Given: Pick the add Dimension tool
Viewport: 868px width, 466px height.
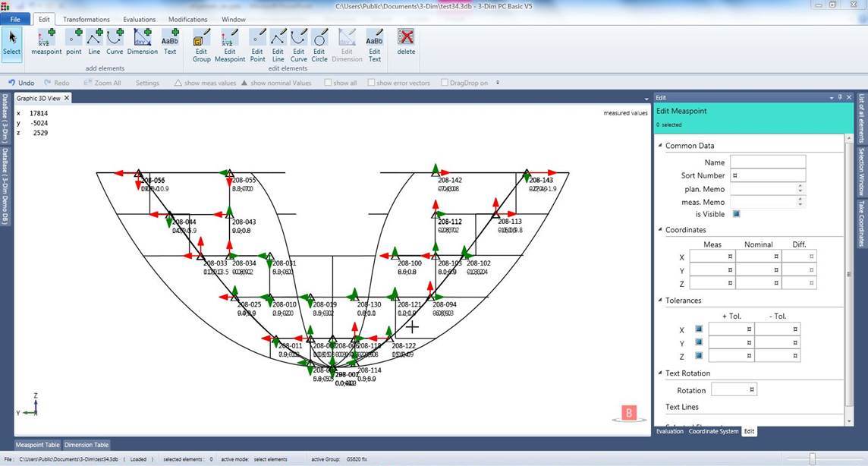Looking at the screenshot, I should point(142,41).
